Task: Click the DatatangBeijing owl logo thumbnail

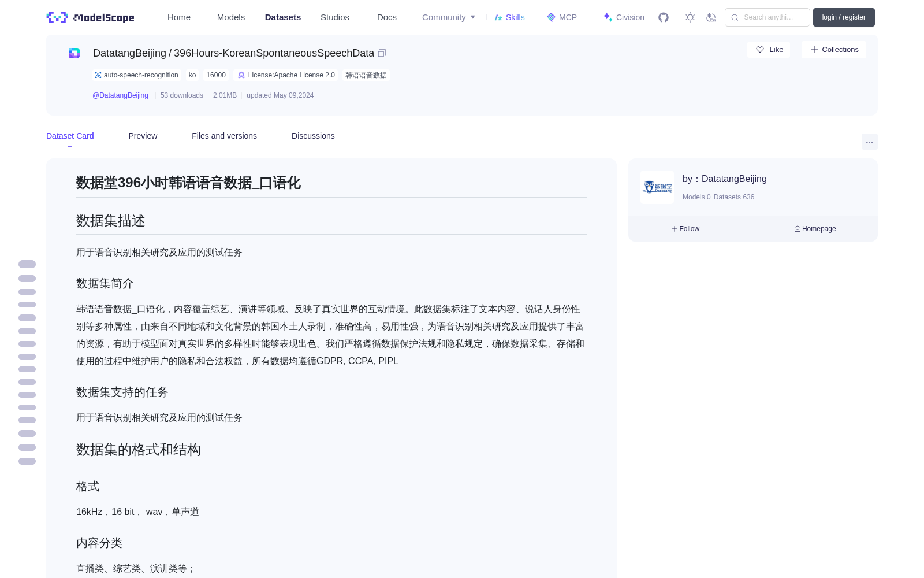Action: tap(657, 187)
